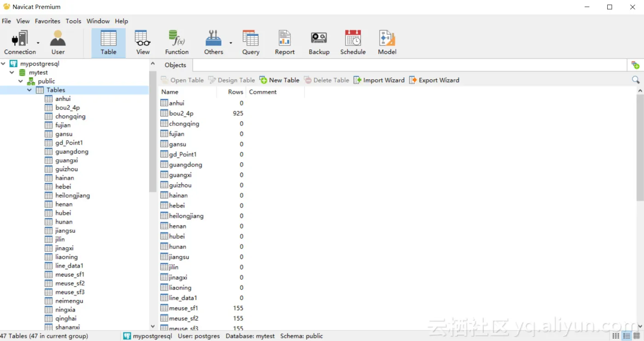Image resolution: width=644 pixels, height=341 pixels.
Task: Sort by the Rows column header
Action: click(x=231, y=92)
